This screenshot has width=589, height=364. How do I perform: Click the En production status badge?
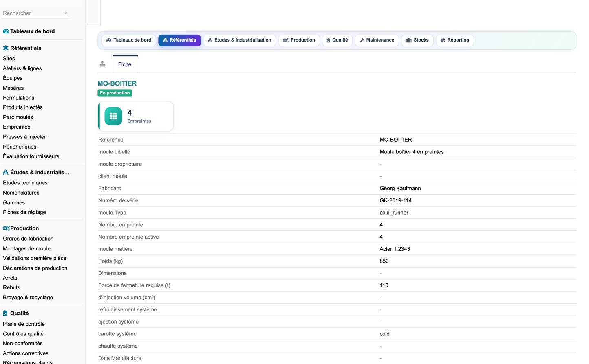coord(115,93)
